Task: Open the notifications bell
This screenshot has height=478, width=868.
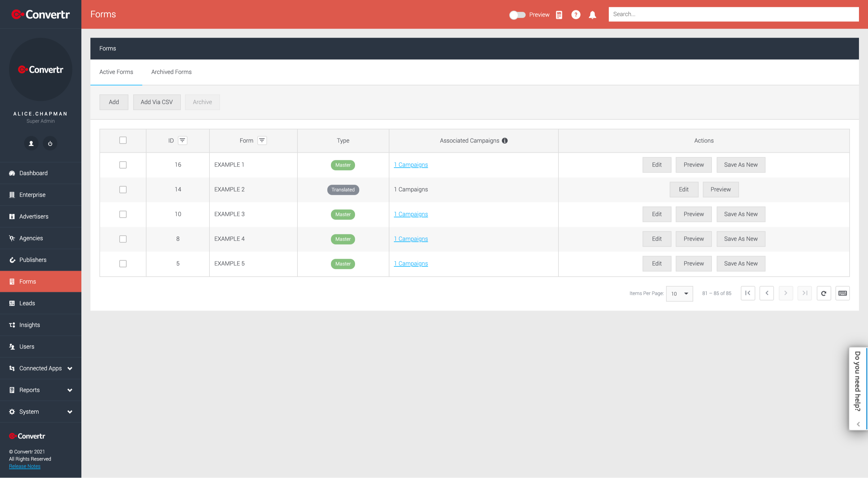Action: (x=592, y=14)
